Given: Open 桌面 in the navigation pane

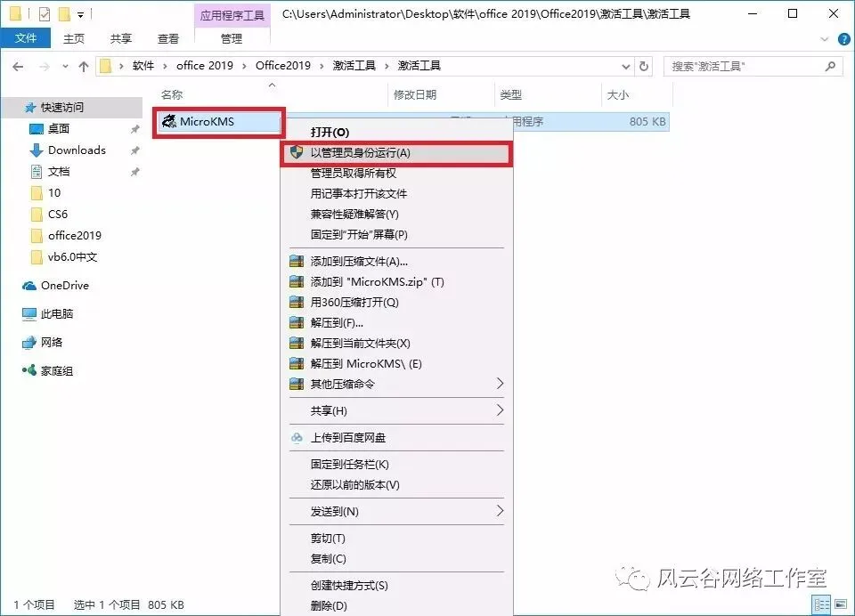Looking at the screenshot, I should pos(59,129).
